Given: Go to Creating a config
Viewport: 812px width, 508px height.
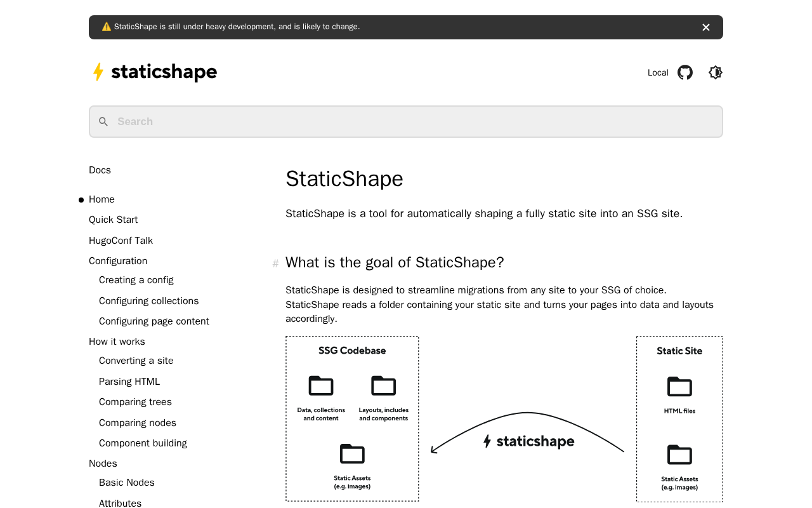Looking at the screenshot, I should pyautogui.click(x=136, y=280).
